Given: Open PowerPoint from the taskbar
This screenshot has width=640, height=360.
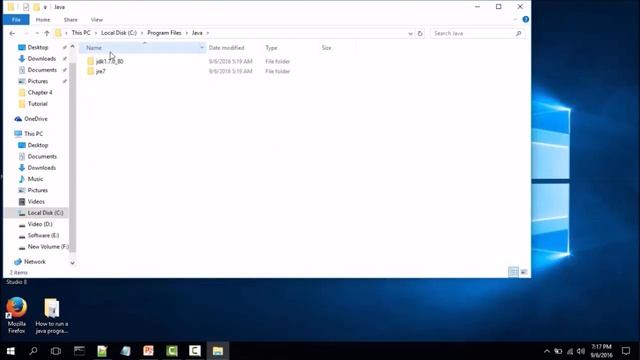Looking at the screenshot, I should [149, 351].
